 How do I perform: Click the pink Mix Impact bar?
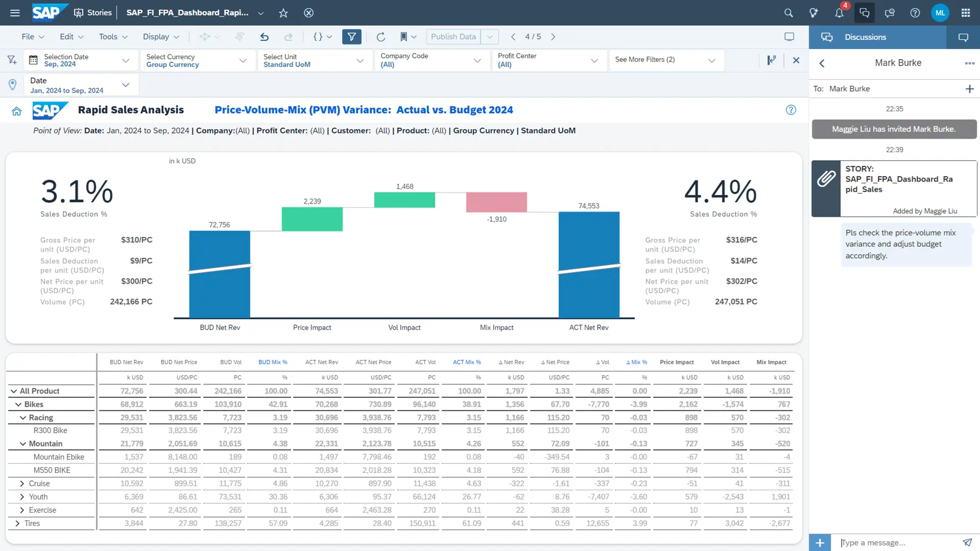[496, 202]
